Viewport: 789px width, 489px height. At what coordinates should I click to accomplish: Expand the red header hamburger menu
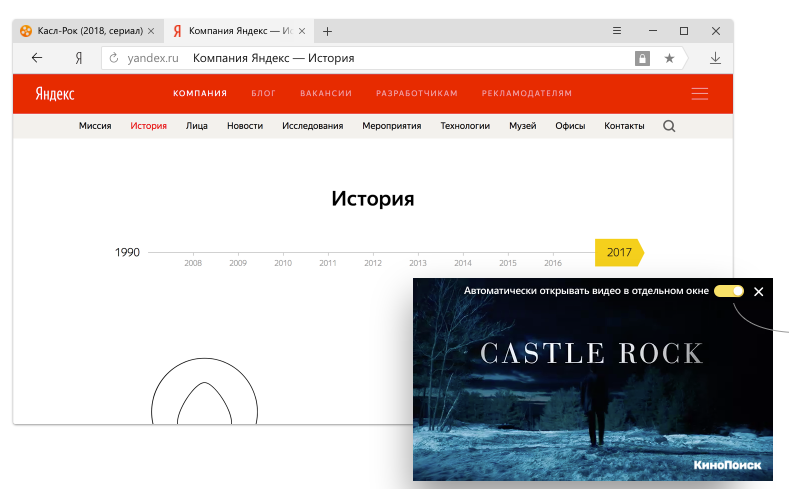(x=699, y=94)
